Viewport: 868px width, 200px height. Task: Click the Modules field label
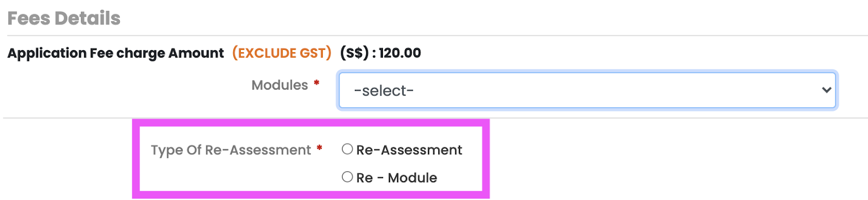[x=280, y=85]
